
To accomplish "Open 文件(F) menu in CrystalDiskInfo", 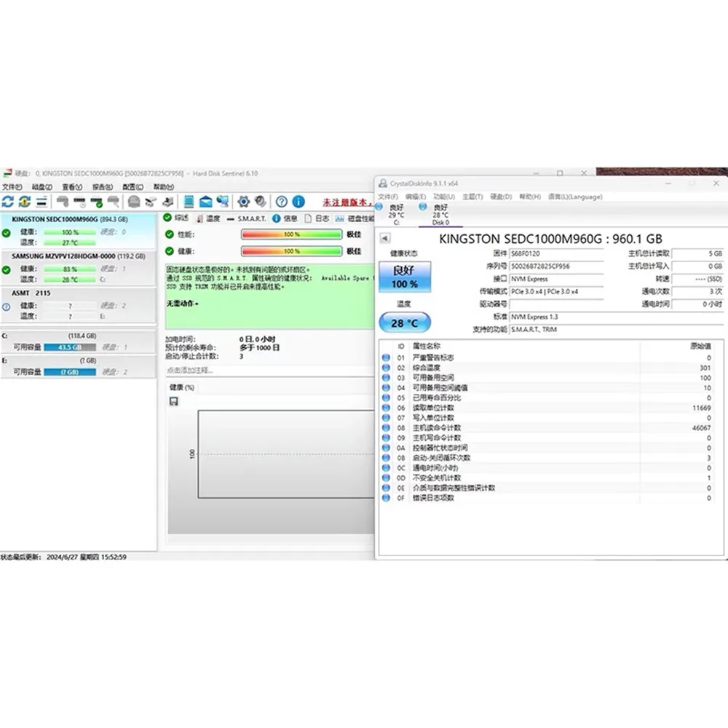I will coord(388,197).
